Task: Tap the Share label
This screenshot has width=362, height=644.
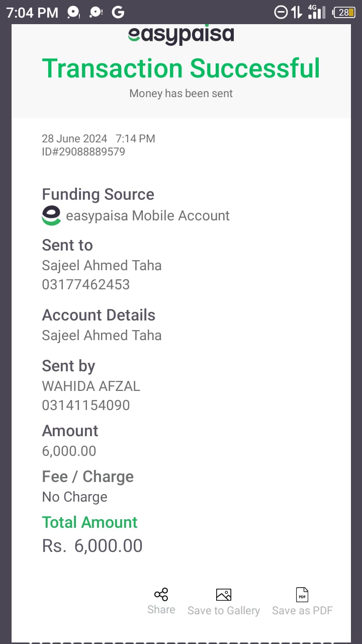Action: tap(161, 609)
